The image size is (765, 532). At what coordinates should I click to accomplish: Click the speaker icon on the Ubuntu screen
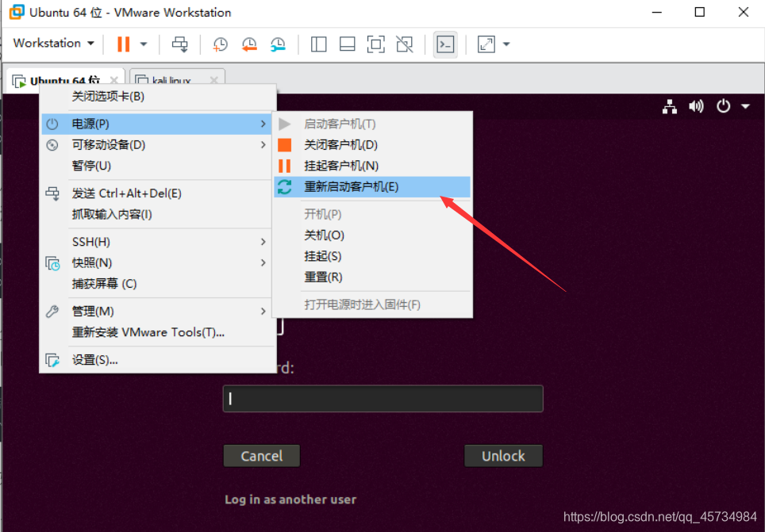coord(696,105)
